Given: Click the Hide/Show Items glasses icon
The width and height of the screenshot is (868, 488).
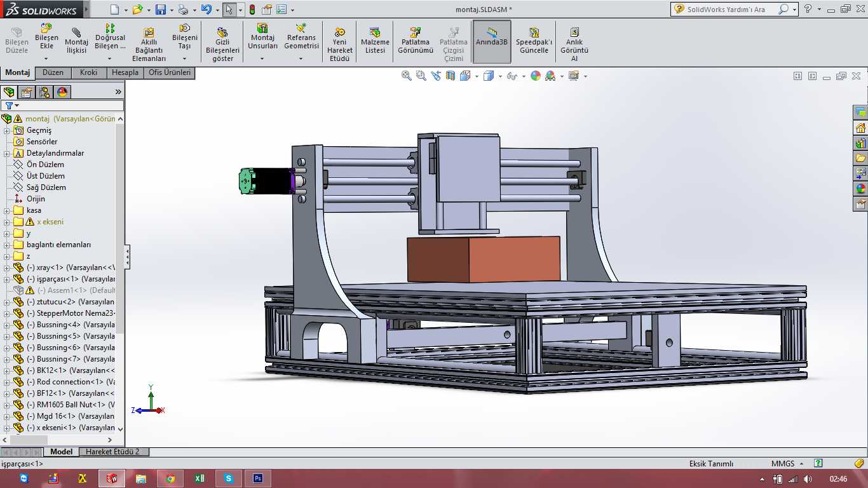Looking at the screenshot, I should click(512, 76).
